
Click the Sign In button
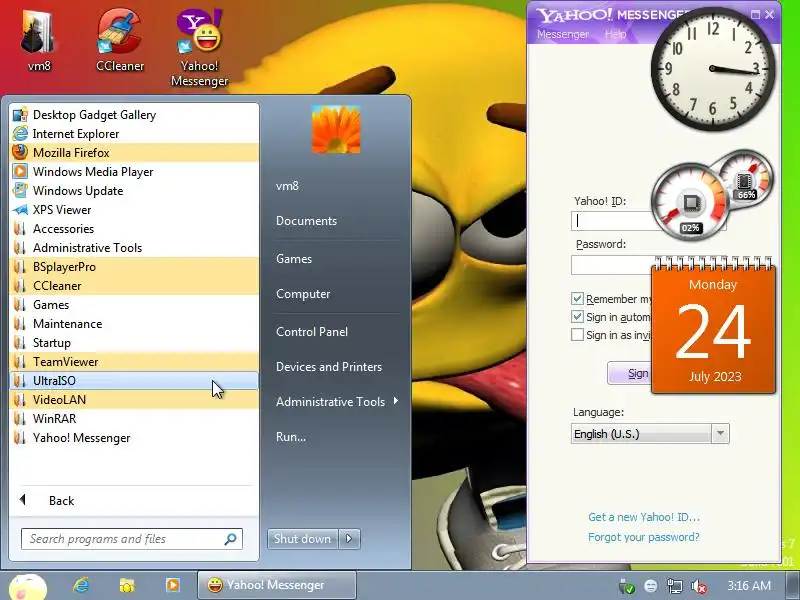click(x=630, y=373)
